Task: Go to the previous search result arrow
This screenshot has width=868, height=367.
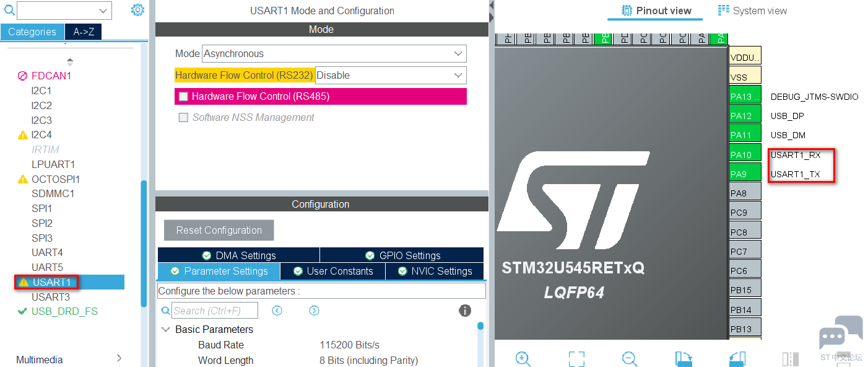Action: pyautogui.click(x=277, y=311)
